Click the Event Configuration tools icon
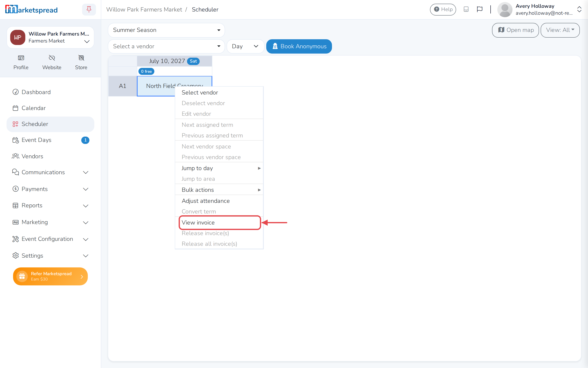This screenshot has width=588, height=368. 16,239
